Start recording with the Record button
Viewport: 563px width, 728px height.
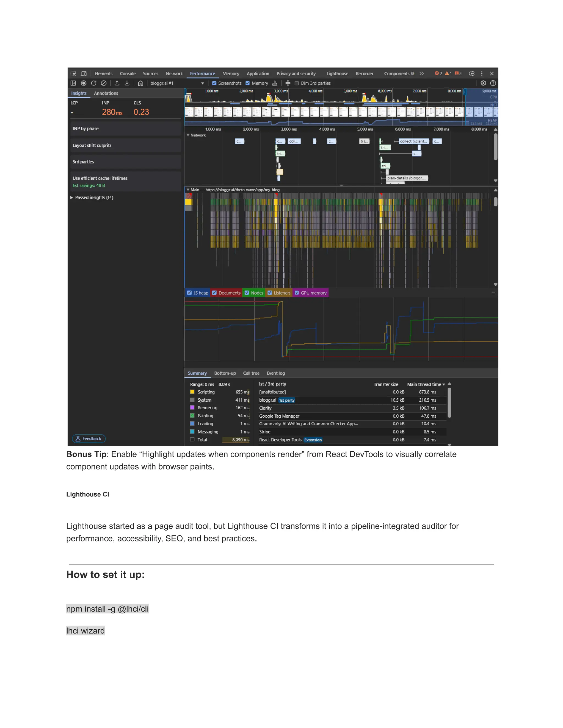(83, 83)
